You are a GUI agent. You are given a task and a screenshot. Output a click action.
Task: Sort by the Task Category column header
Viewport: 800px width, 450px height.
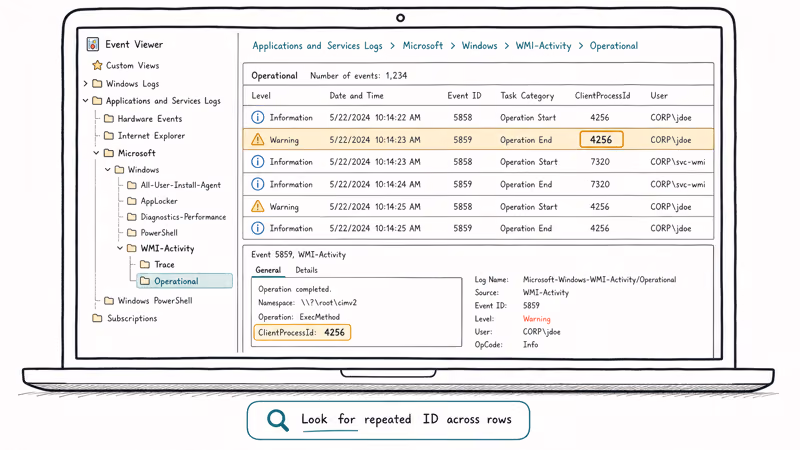click(x=527, y=95)
